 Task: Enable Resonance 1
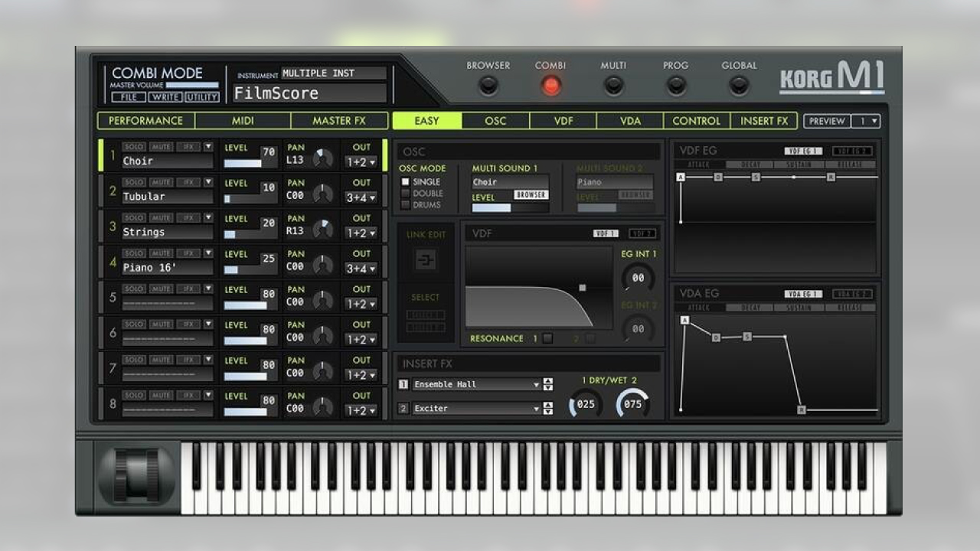tap(548, 337)
